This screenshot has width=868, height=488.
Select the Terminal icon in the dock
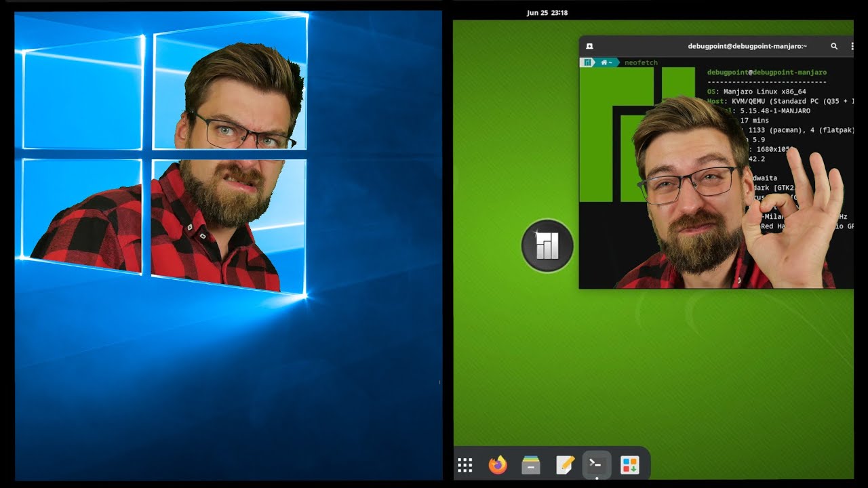coord(597,465)
